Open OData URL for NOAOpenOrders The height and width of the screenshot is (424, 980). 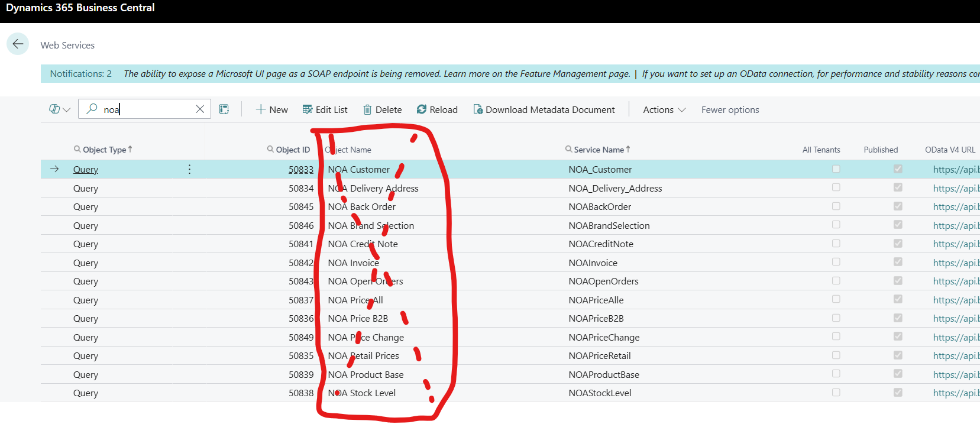pos(956,281)
